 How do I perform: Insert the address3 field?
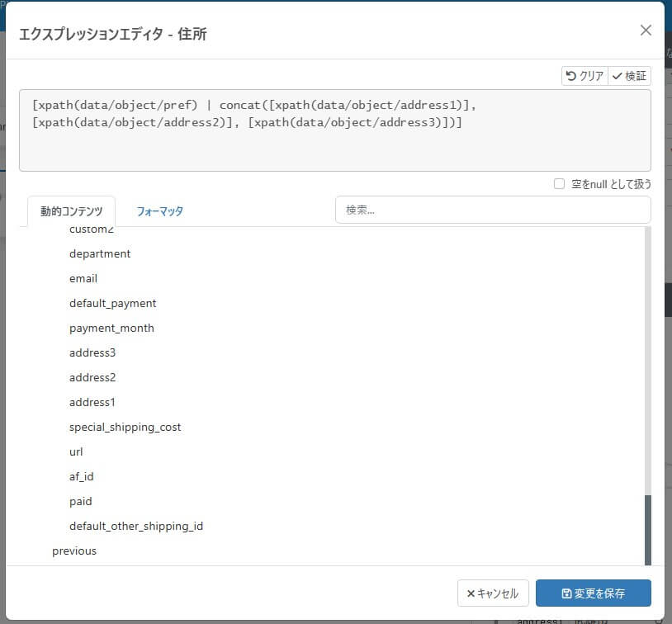(92, 352)
